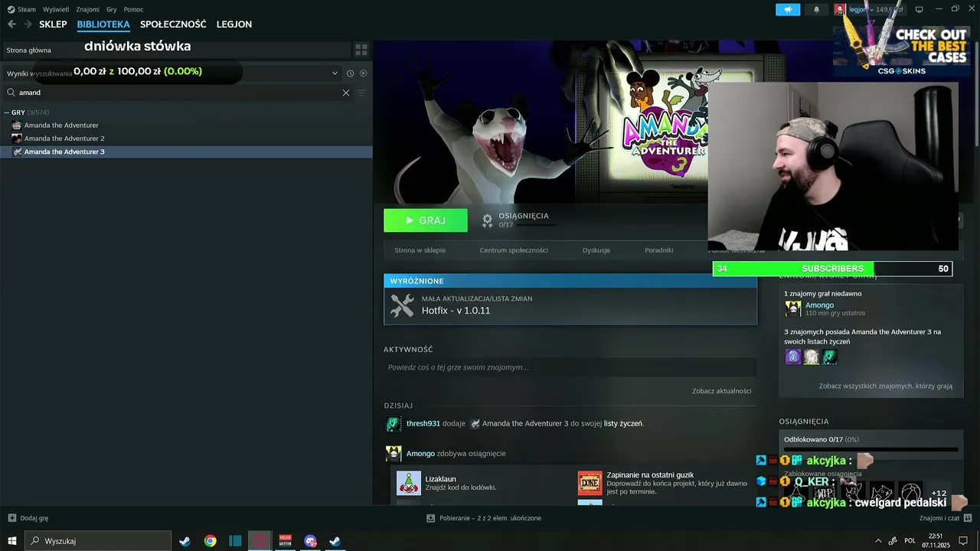Viewport: 980px width, 551px height.
Task: Open Strona w sklepie link
Action: click(420, 250)
